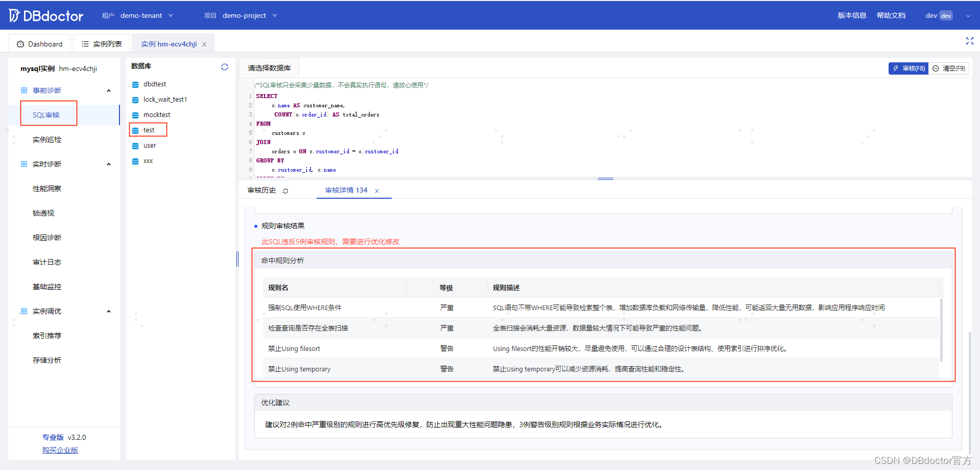This screenshot has width=980, height=470.
Task: Open 存储分析 menu item
Action: (47, 360)
